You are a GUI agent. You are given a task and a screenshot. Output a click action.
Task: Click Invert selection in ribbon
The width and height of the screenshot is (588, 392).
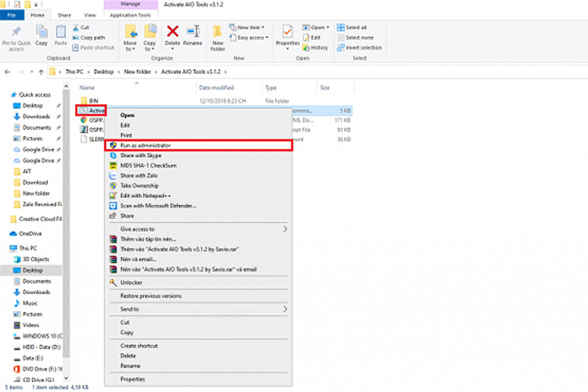(x=363, y=48)
